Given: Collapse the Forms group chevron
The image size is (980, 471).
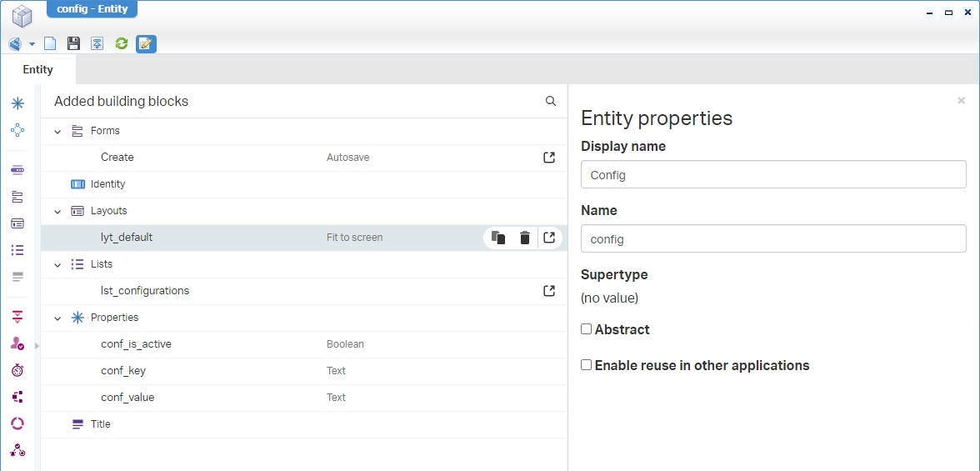Looking at the screenshot, I should (57, 131).
